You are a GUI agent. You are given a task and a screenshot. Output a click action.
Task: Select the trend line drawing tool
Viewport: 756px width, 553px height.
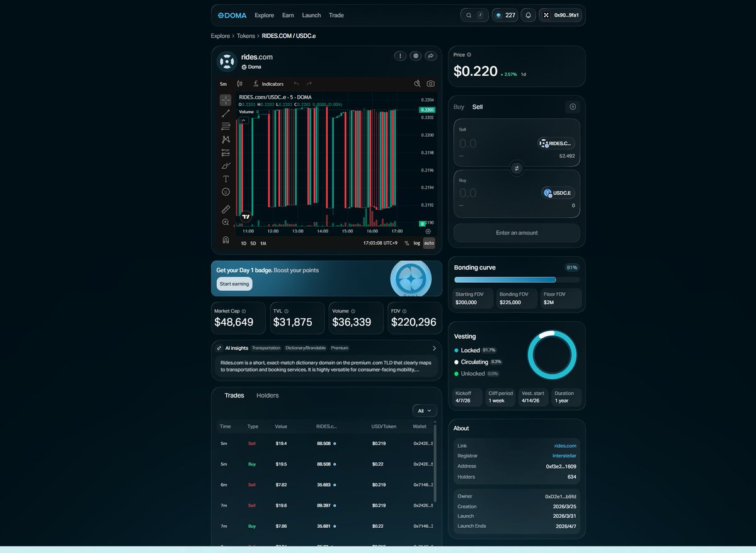pyautogui.click(x=226, y=113)
